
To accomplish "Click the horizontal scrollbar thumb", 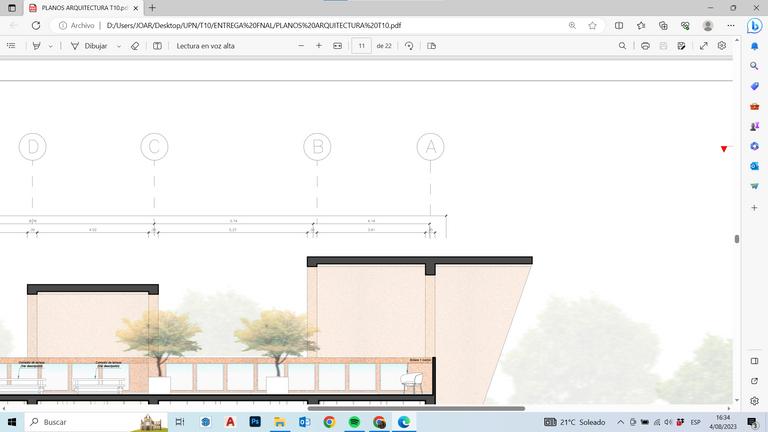I will pos(416,408).
